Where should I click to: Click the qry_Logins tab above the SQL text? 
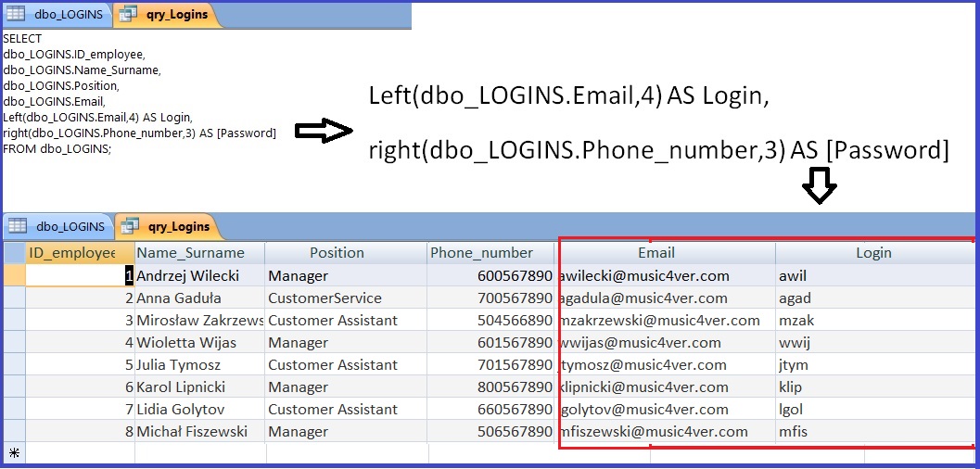click(x=166, y=15)
